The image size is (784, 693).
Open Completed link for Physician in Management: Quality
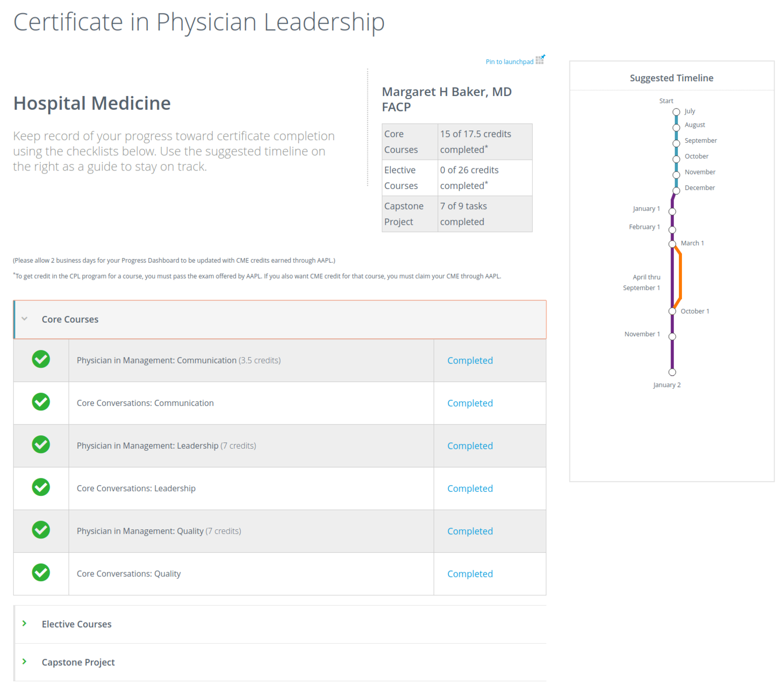point(470,531)
